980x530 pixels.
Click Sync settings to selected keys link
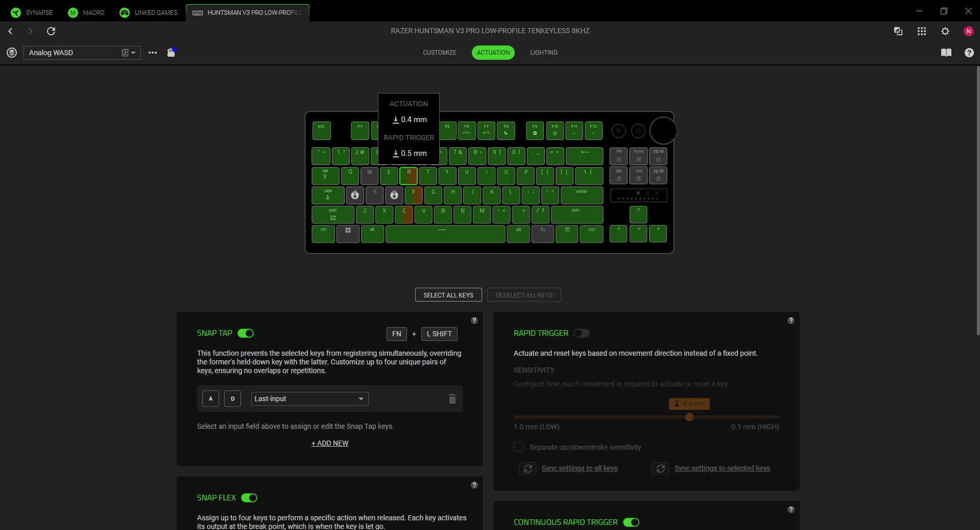pyautogui.click(x=722, y=468)
